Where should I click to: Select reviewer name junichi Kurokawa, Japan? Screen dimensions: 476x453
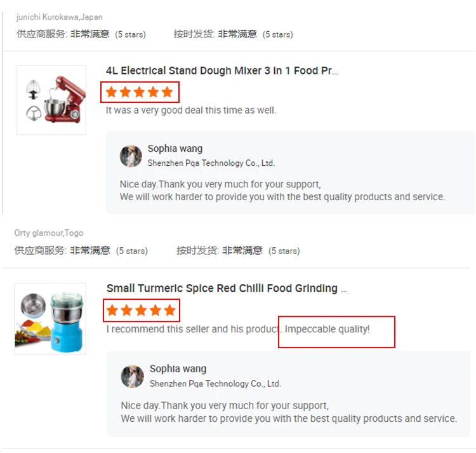point(59,17)
